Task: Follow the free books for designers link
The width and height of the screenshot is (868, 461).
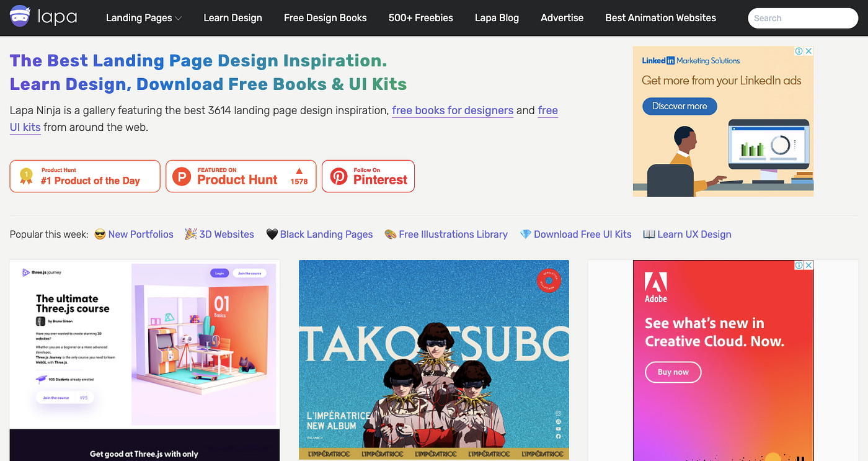Action: click(452, 110)
